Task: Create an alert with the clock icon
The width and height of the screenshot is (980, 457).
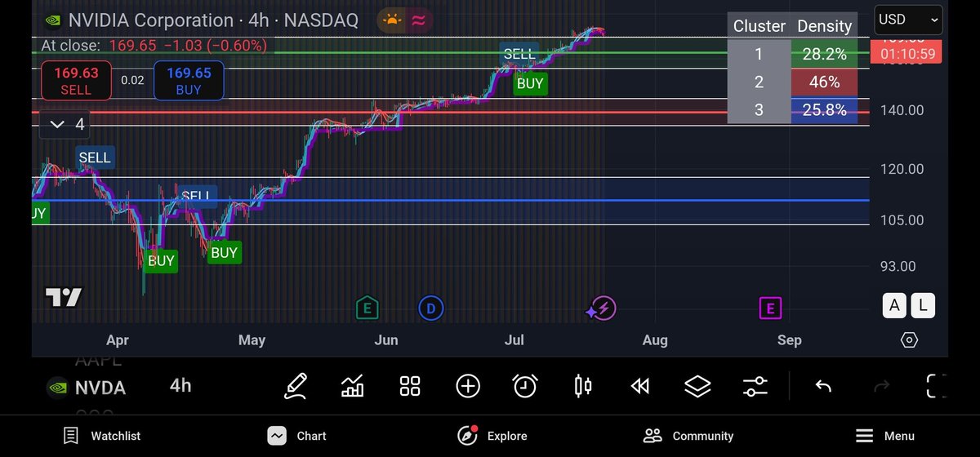Action: click(525, 386)
